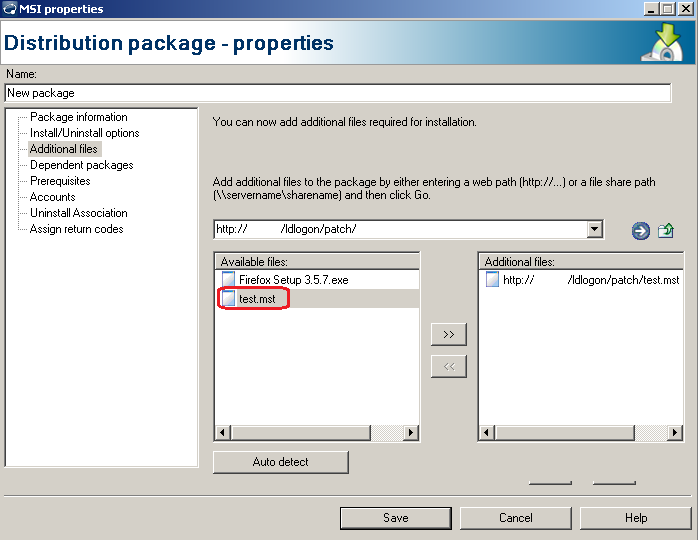Click the Go arrow icon
This screenshot has height=540, width=698.
coord(640,231)
